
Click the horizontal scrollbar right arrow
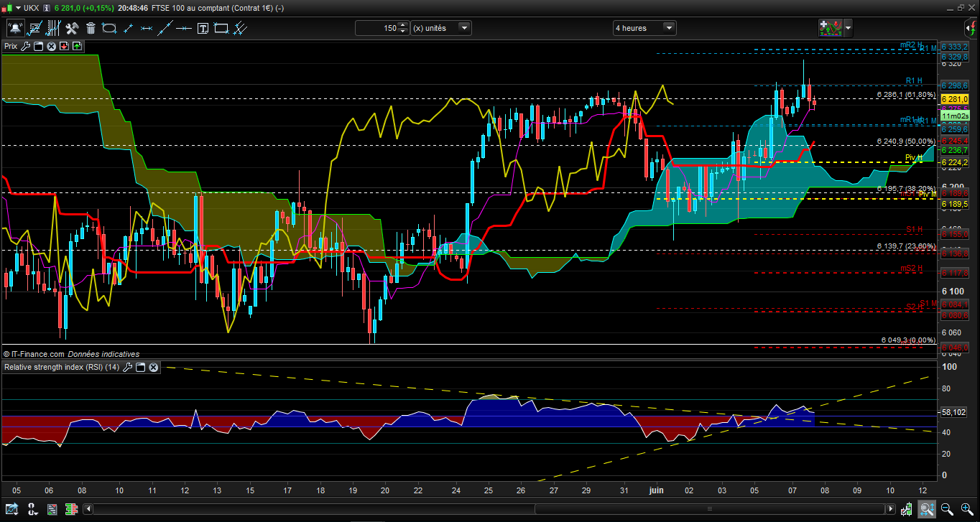(892, 510)
